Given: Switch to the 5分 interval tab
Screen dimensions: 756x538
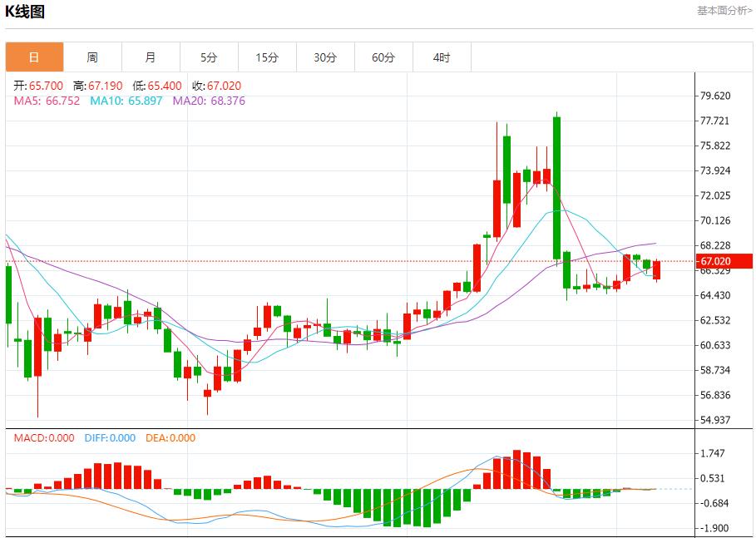Looking at the screenshot, I should (x=209, y=57).
